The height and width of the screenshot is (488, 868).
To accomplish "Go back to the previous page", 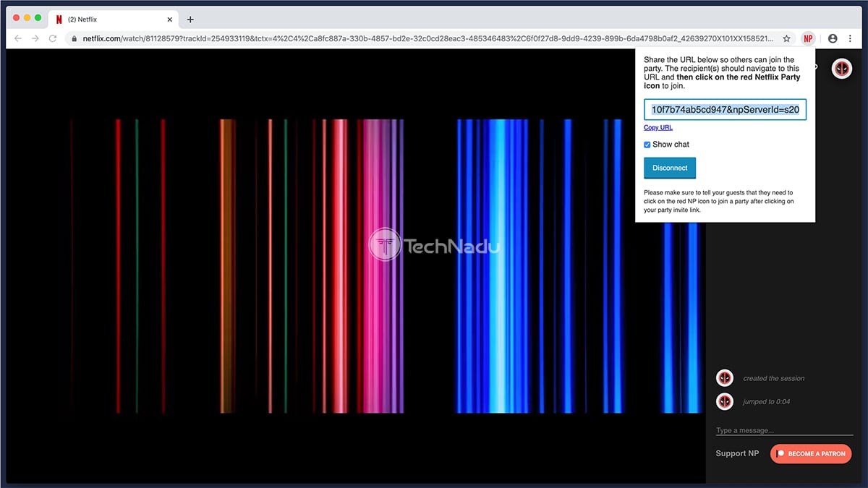I will (18, 38).
